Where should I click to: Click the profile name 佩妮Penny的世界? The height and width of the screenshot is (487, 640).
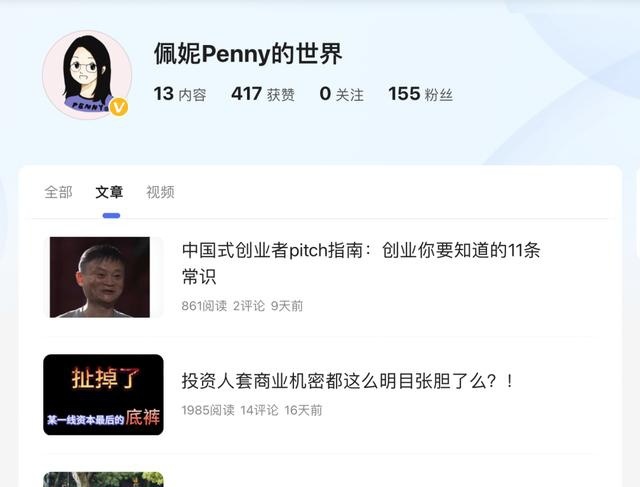(x=248, y=54)
